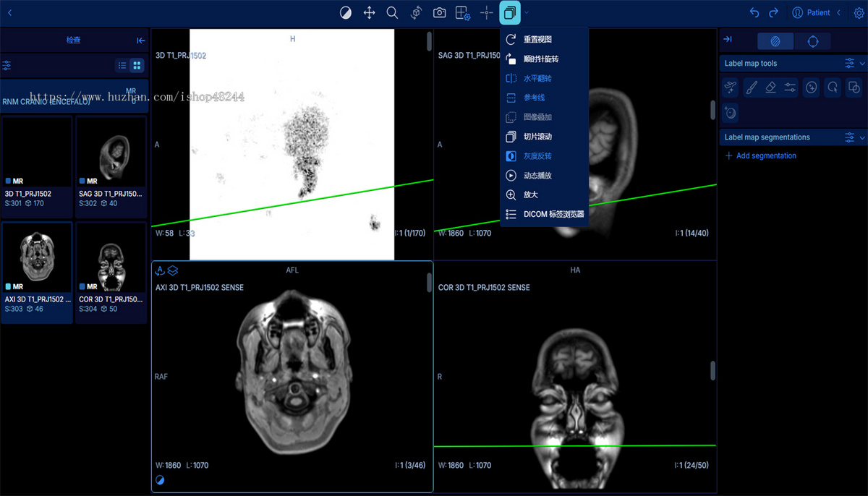The image size is (868, 496).
Task: Go back with the top-left arrow
Action: point(9,13)
